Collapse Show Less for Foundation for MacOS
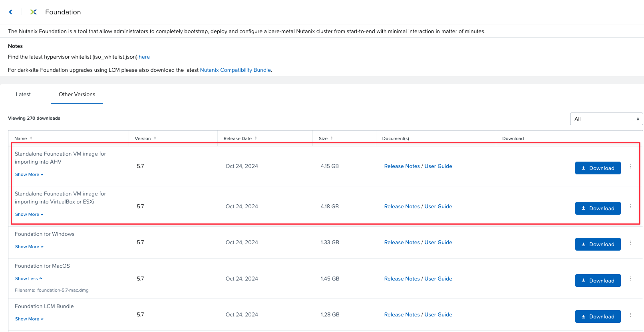Image resolution: width=644 pixels, height=332 pixels. [28, 279]
